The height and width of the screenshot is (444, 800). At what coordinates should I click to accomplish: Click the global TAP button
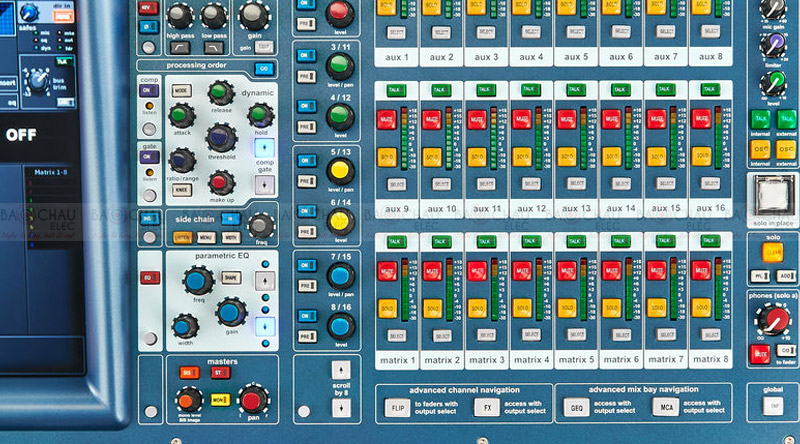pos(773,406)
